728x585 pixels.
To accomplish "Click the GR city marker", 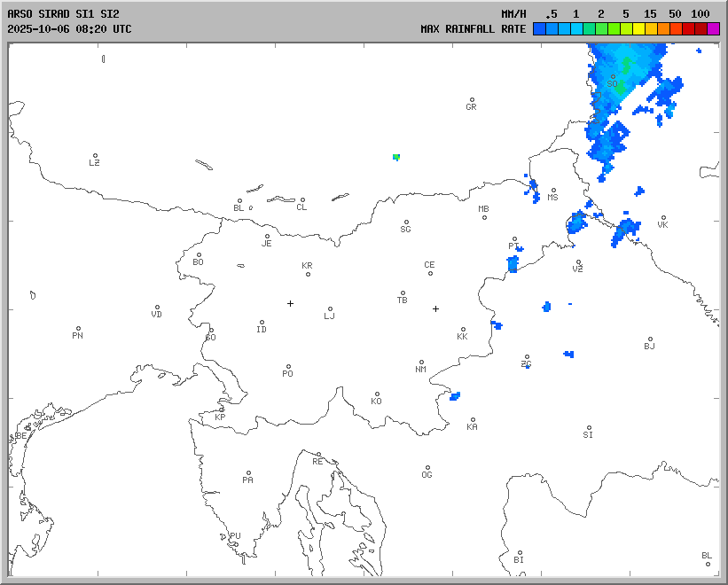I will pyautogui.click(x=472, y=100).
